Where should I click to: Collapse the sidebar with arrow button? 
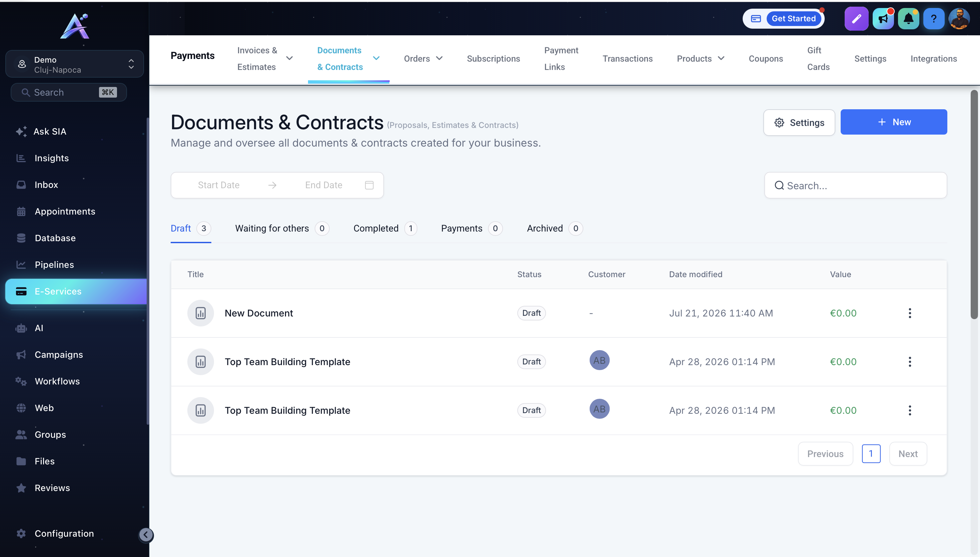pyautogui.click(x=146, y=535)
